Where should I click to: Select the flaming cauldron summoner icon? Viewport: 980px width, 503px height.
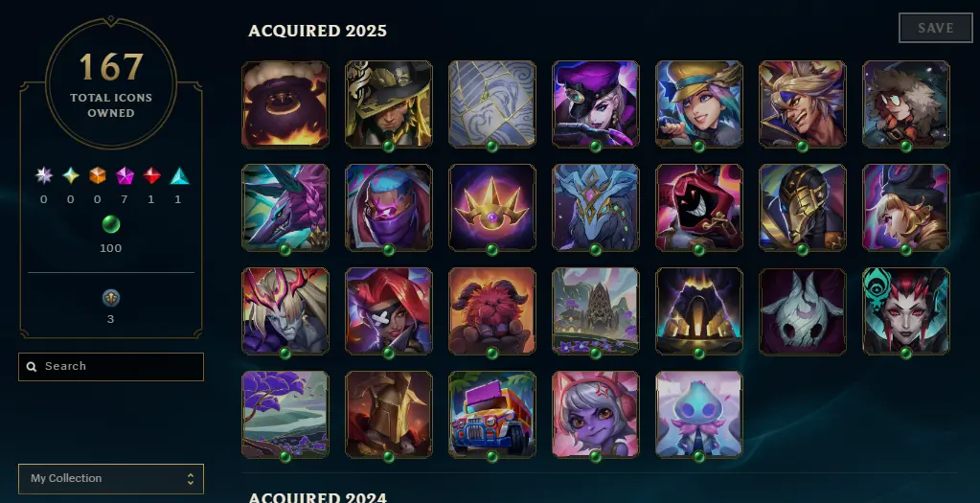click(x=285, y=104)
